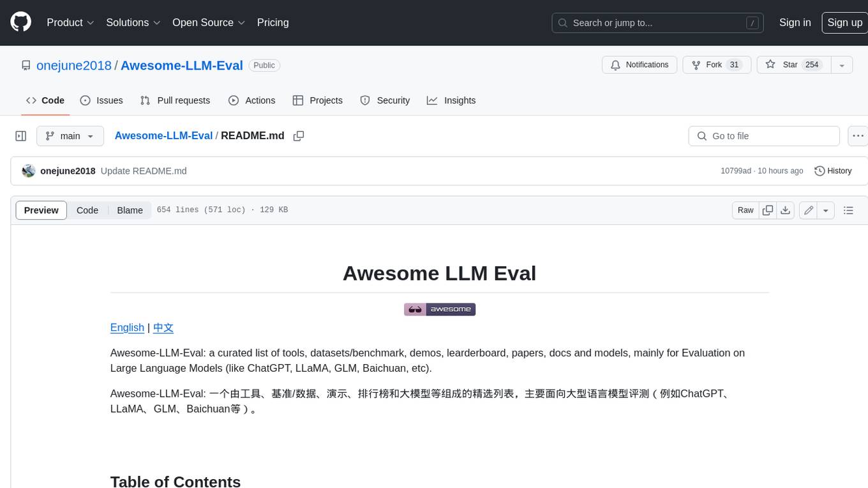Copy raw file contents

coord(768,210)
